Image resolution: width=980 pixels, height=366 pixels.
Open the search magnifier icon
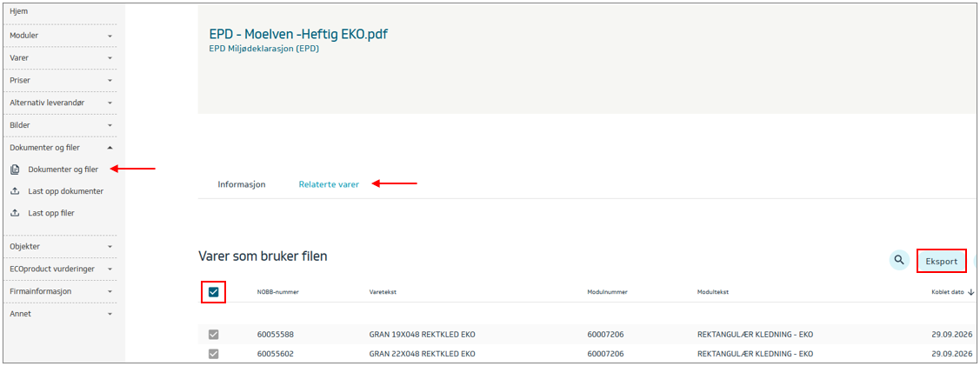(899, 260)
